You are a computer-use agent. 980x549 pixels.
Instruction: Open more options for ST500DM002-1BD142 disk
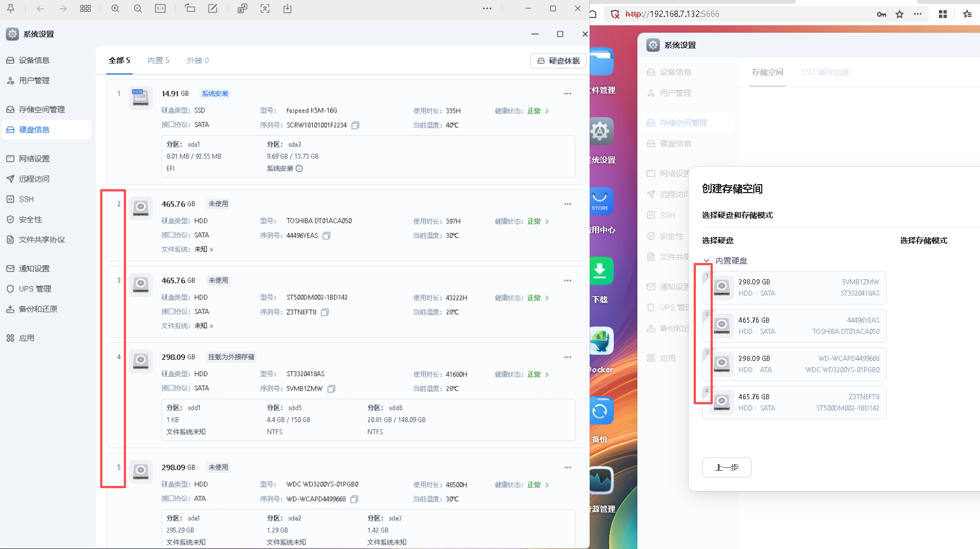tap(568, 280)
